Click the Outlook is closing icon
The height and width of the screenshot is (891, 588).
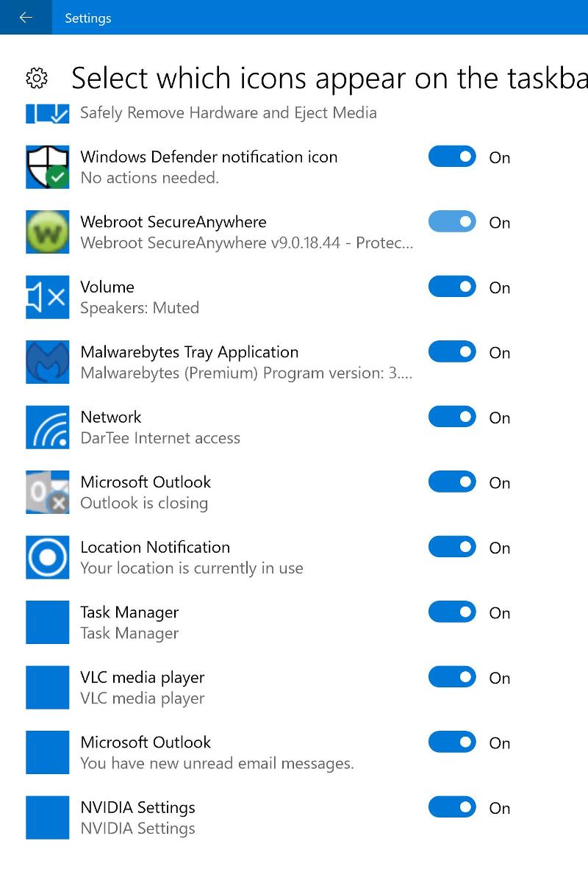[x=48, y=492]
